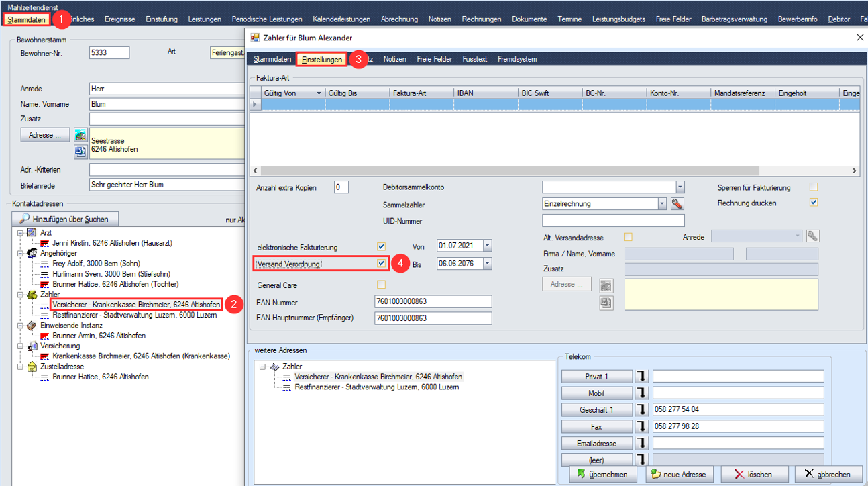The width and height of the screenshot is (868, 486).
Task: Collapse Zahler node in weitere Adressen tree
Action: click(262, 367)
